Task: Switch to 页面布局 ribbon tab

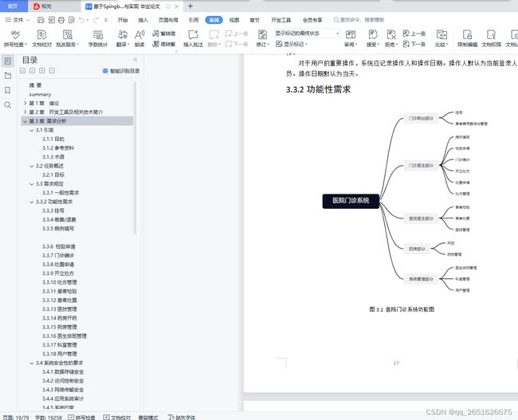Action: [x=168, y=20]
